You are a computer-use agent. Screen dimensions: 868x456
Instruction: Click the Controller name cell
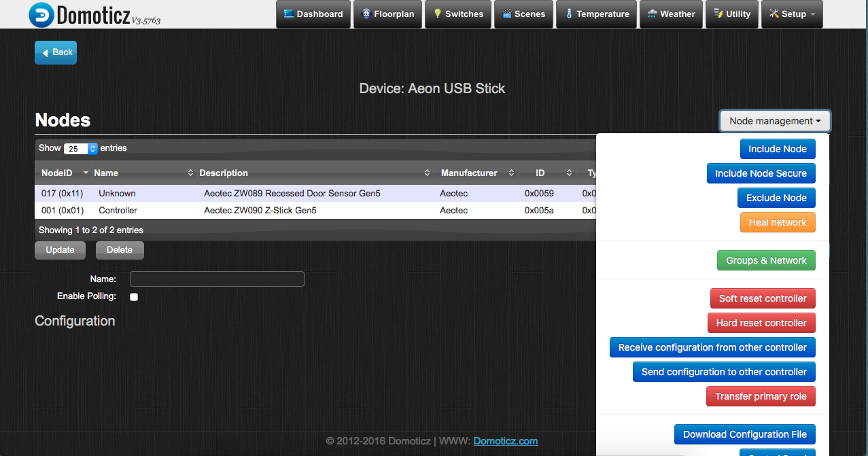coord(118,211)
